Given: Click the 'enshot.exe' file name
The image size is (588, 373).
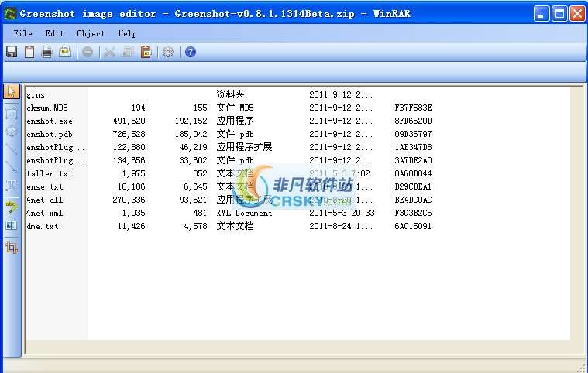Looking at the screenshot, I should (50, 121).
